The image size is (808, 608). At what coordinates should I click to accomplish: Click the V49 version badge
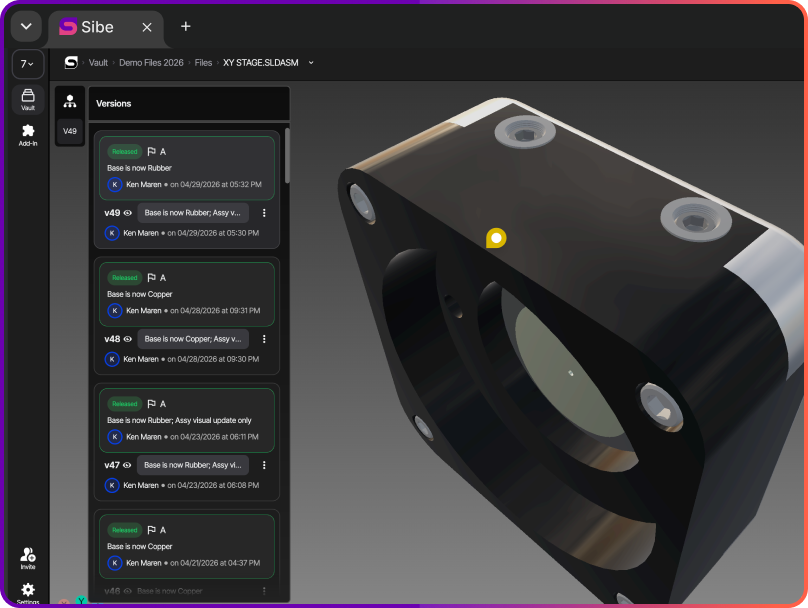(70, 131)
